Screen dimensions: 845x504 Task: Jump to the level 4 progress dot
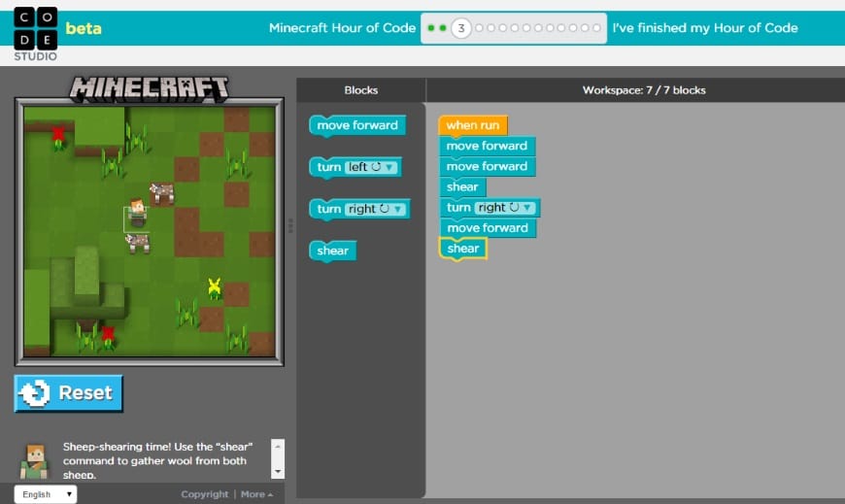479,28
